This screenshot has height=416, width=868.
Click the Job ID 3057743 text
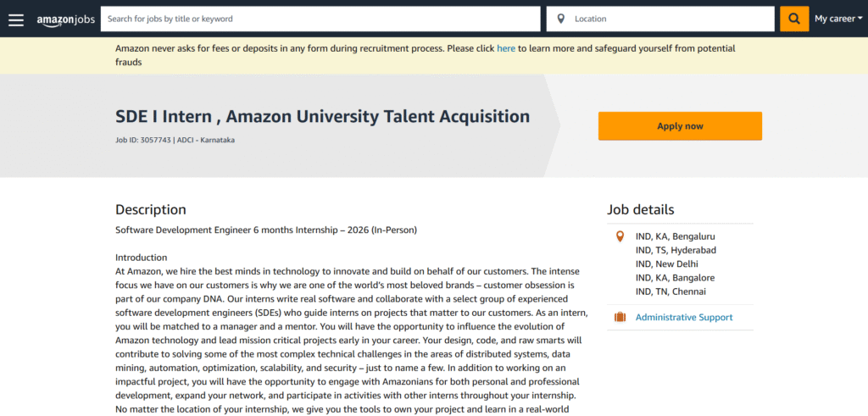(142, 140)
